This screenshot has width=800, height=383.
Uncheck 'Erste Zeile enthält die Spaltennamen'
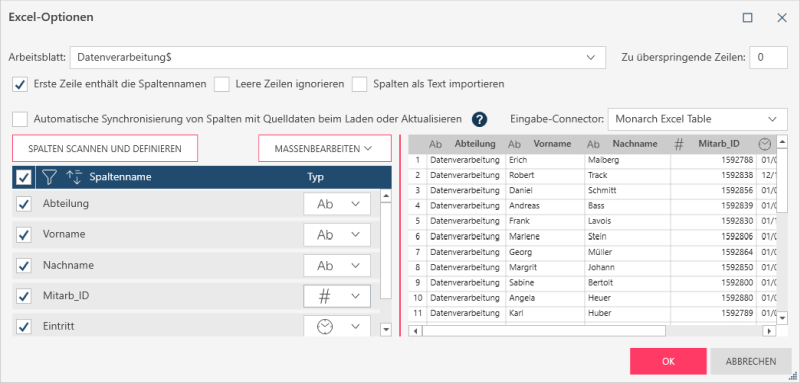[x=20, y=84]
